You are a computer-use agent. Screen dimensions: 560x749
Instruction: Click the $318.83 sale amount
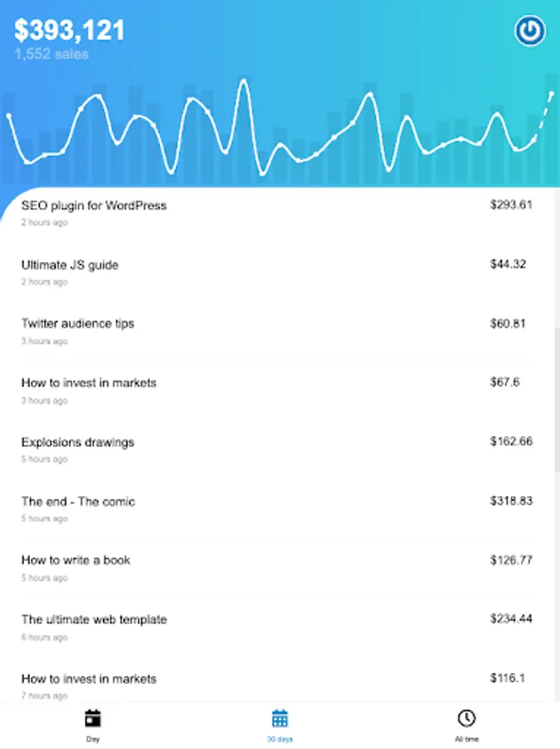click(x=511, y=501)
